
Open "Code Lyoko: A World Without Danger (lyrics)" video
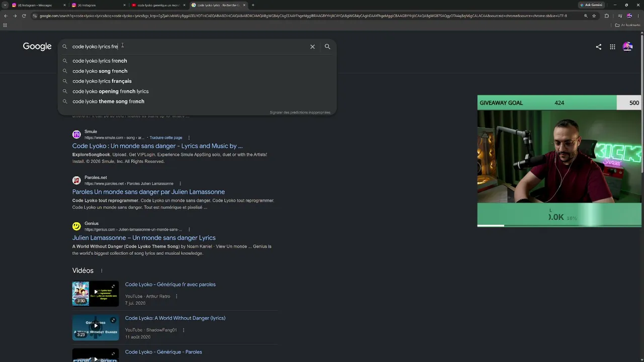pyautogui.click(x=175, y=318)
